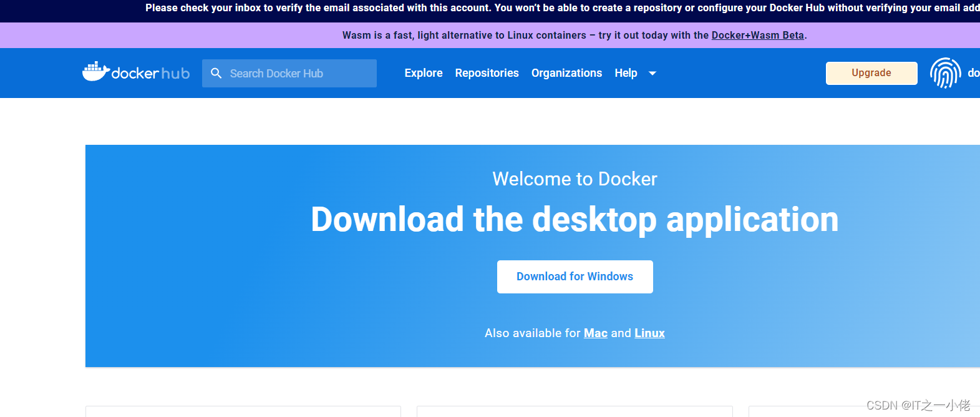
Task: Click the Docker Hub whale logo
Action: (x=136, y=72)
